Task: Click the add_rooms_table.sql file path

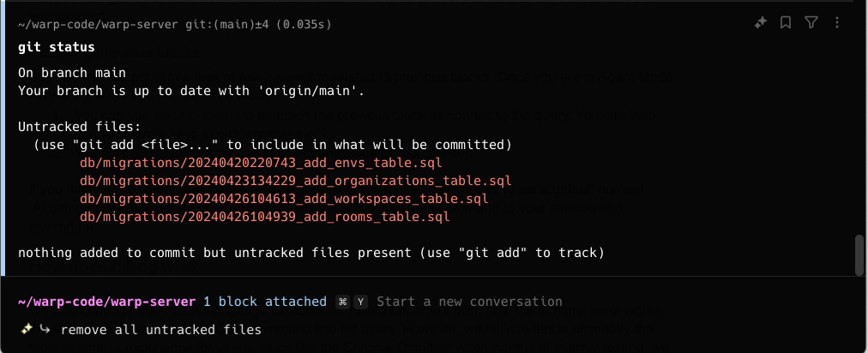Action: coord(264,217)
